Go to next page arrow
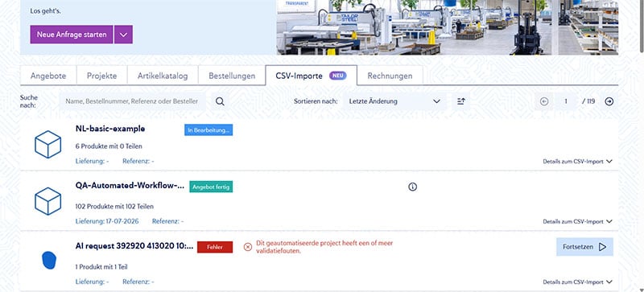Image resolution: width=644 pixels, height=292 pixels. [609, 101]
